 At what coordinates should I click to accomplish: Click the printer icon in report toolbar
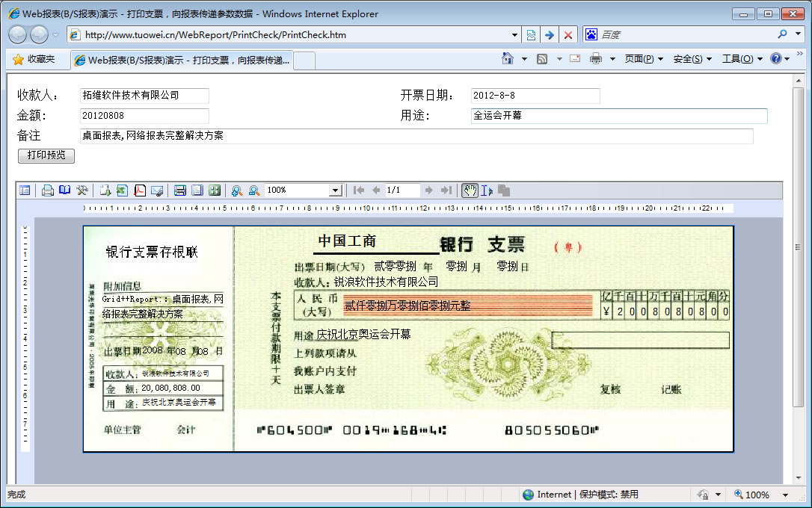click(x=48, y=190)
